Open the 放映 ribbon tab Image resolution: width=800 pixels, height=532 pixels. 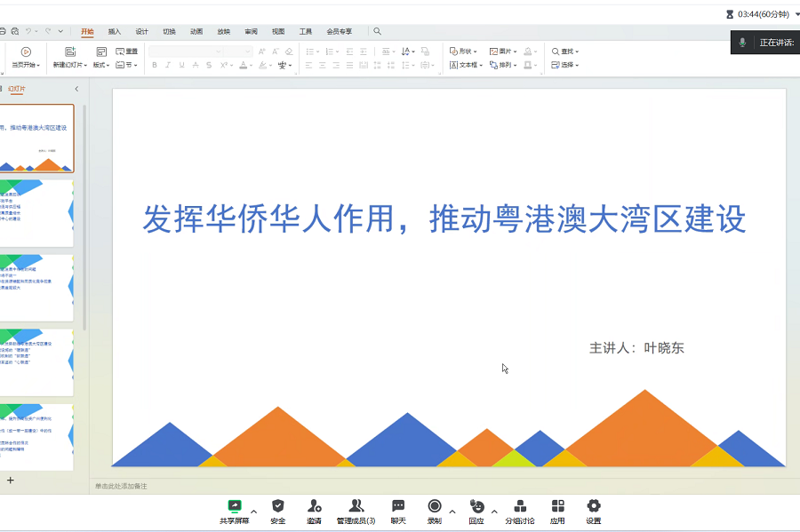224,30
